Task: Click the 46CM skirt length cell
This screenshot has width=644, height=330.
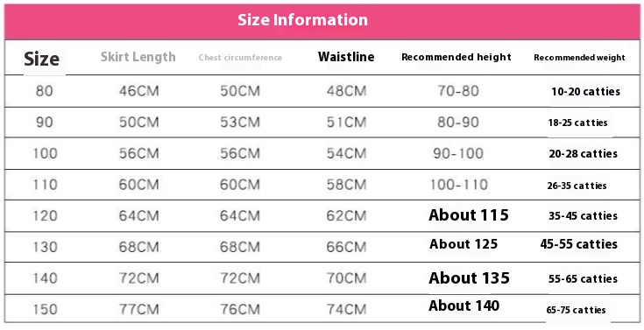Action: (138, 91)
